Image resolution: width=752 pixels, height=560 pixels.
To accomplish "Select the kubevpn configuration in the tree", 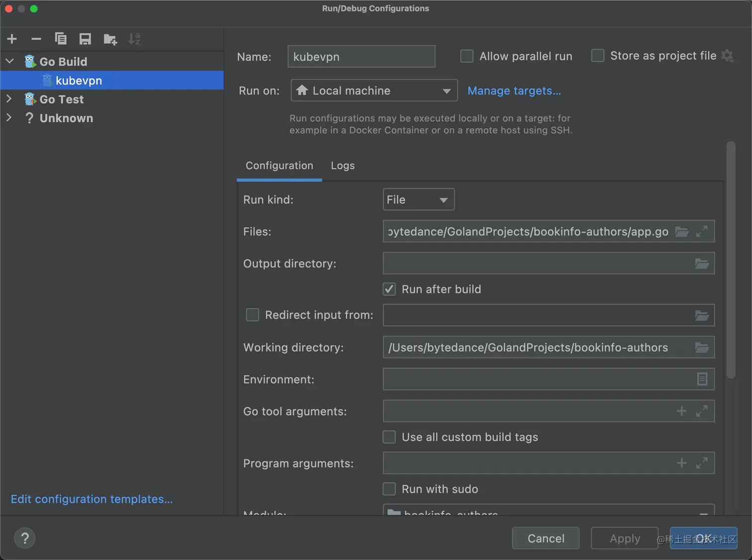I will pyautogui.click(x=79, y=81).
